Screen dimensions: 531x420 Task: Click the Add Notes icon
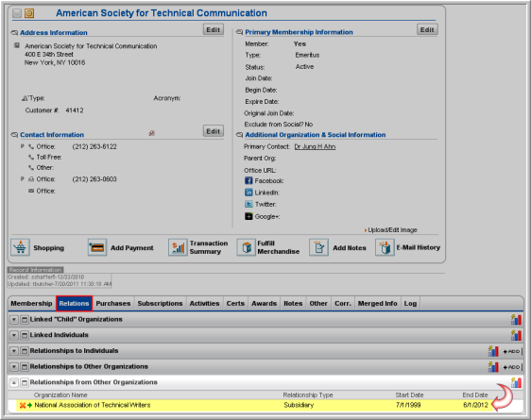(x=318, y=247)
